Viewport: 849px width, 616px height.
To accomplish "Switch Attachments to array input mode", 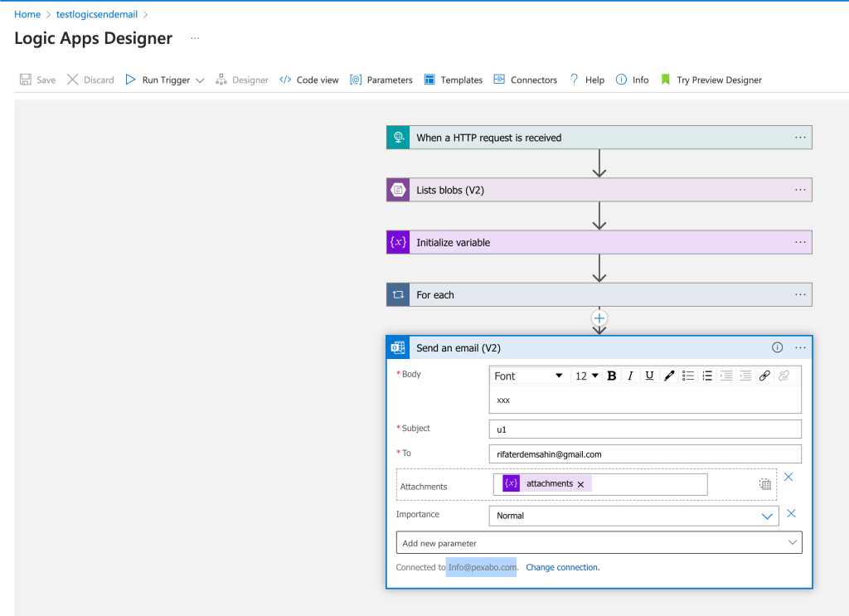I will pos(764,484).
